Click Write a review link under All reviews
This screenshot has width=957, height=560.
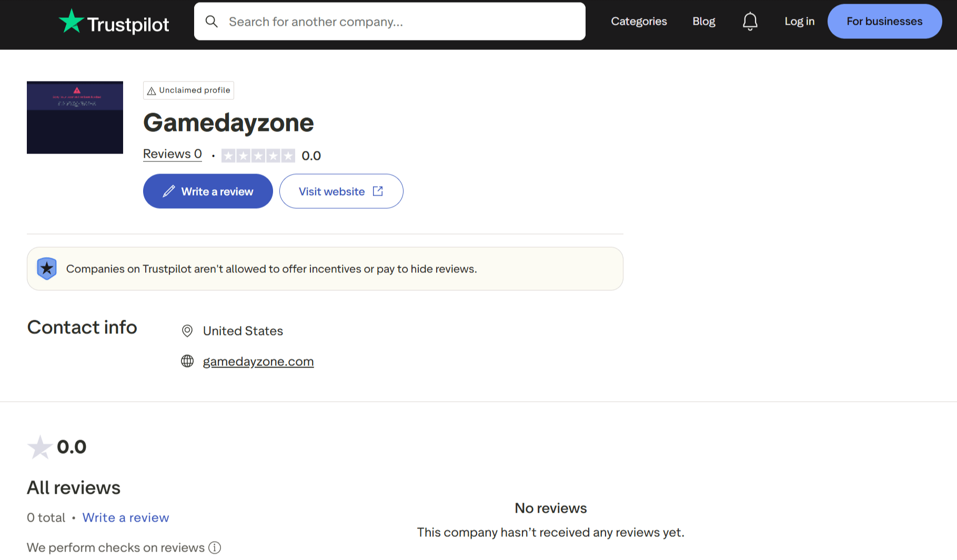click(x=126, y=517)
